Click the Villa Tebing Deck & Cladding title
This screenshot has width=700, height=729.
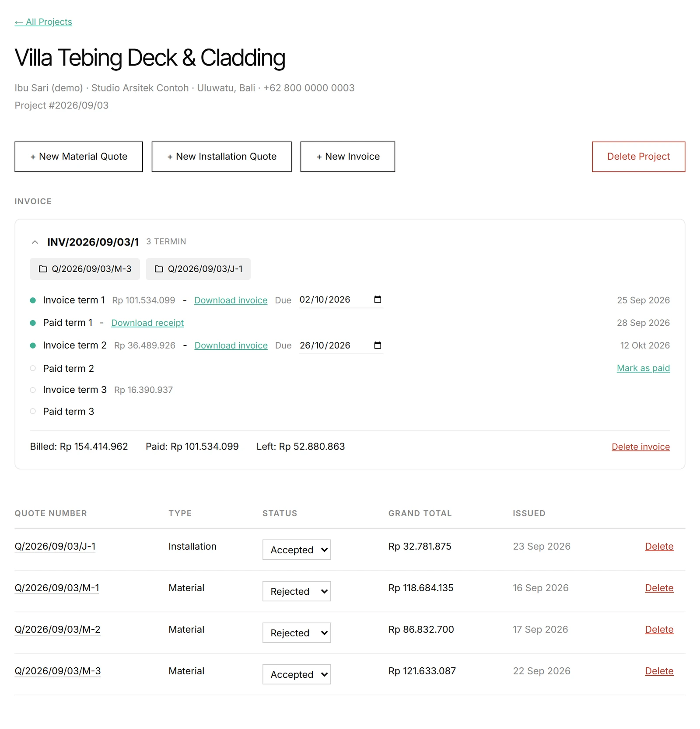(x=150, y=58)
